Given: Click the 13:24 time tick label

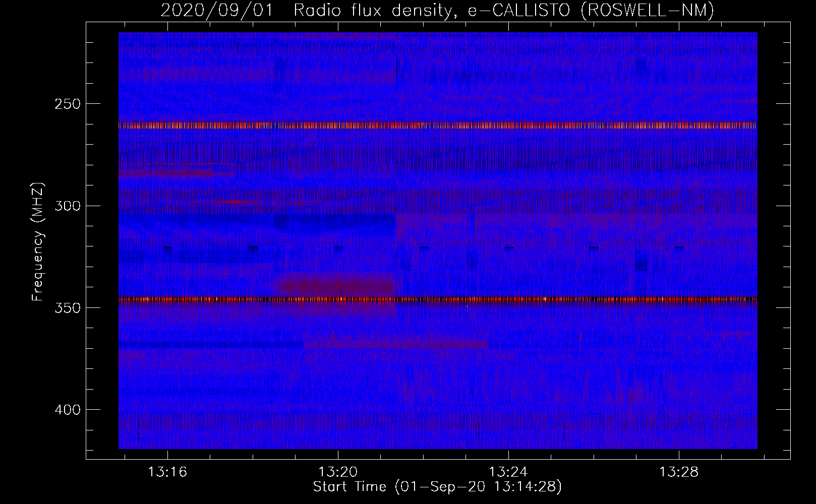Looking at the screenshot, I should click(508, 472).
